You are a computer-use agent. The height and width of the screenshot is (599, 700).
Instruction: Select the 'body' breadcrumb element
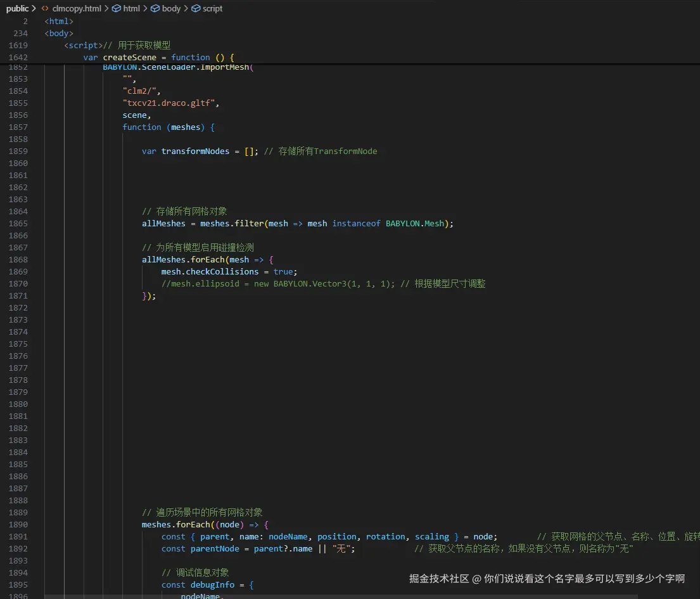[171, 8]
